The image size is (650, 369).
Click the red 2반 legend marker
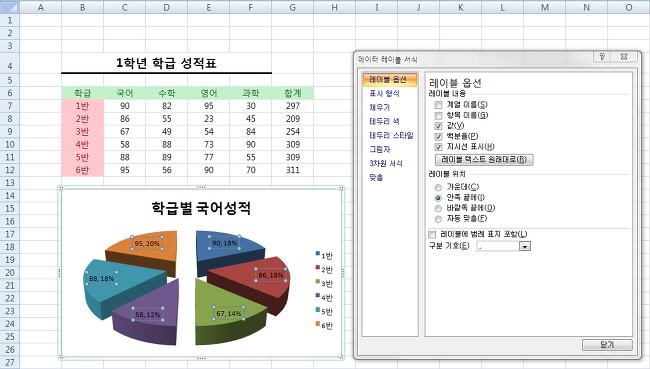coord(318,267)
